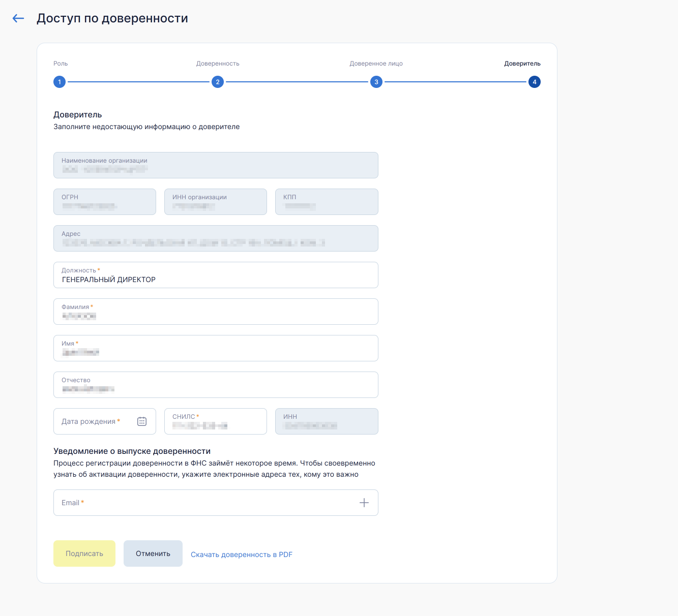Select the ОГРН field
This screenshot has width=678, height=616.
105,202
